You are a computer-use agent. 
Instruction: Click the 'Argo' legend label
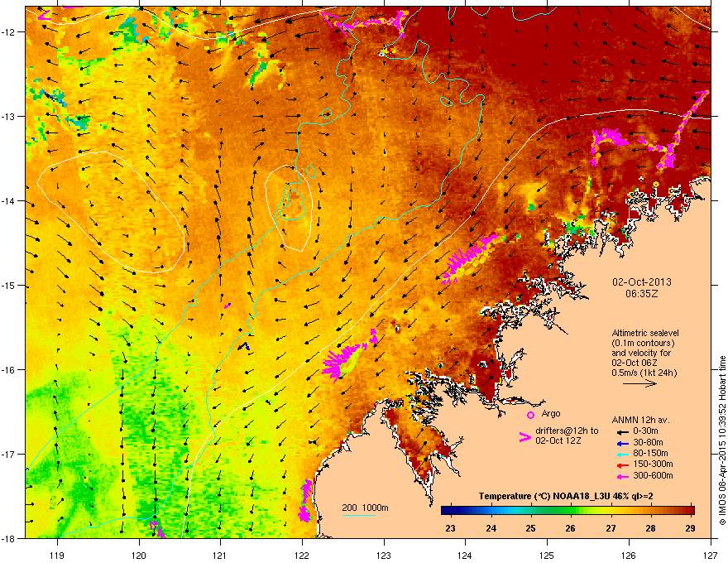tap(551, 414)
